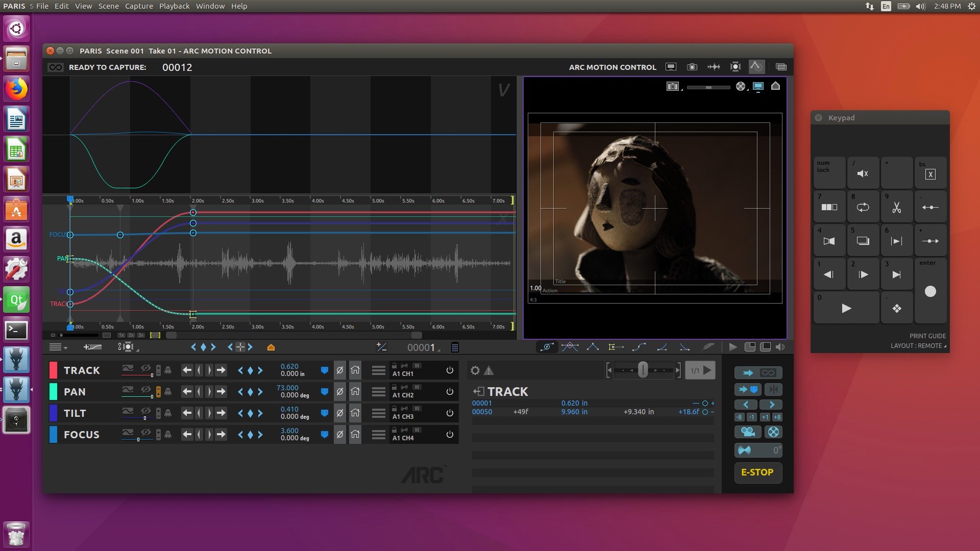The image size is (980, 551).
Task: Open the Playback menu
Action: pyautogui.click(x=174, y=6)
